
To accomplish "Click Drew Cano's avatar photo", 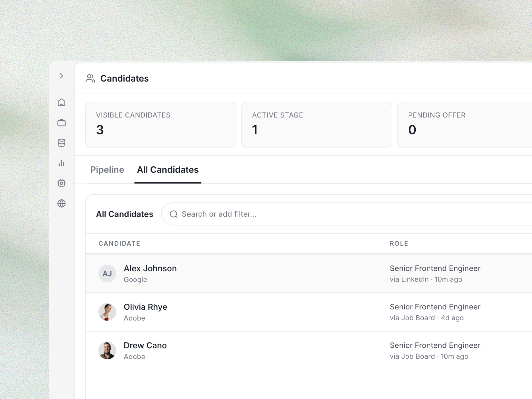I will 108,350.
